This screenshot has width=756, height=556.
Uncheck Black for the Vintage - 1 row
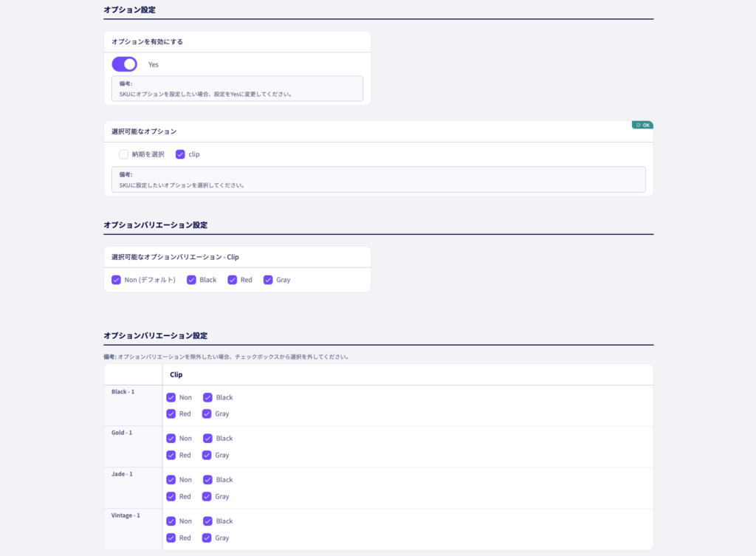[x=207, y=521]
